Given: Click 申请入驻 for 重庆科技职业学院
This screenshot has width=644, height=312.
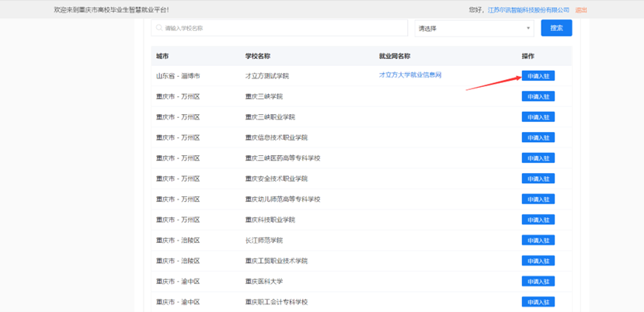Looking at the screenshot, I should pyautogui.click(x=538, y=220).
